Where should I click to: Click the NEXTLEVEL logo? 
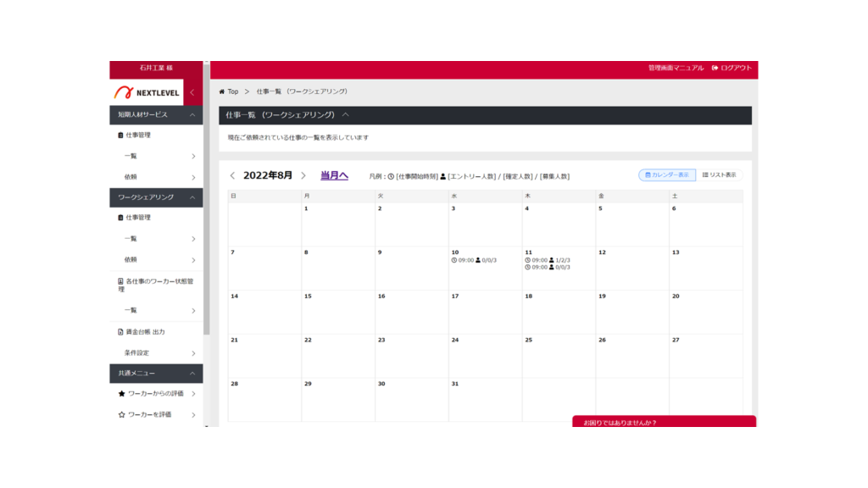pos(147,92)
